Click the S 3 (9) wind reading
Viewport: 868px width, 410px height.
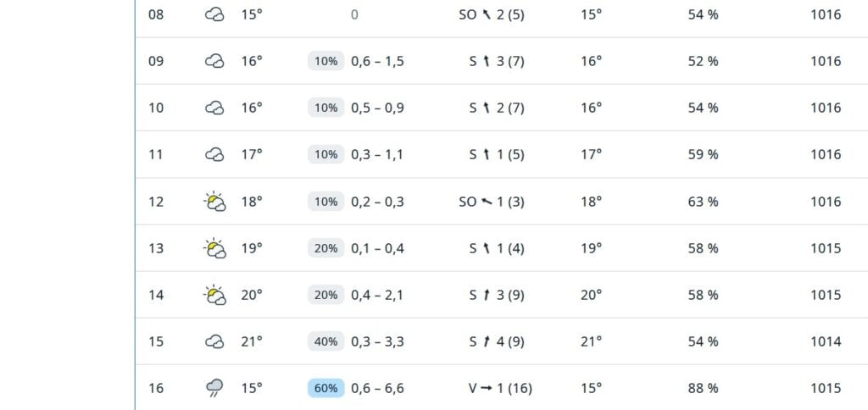pos(497,295)
